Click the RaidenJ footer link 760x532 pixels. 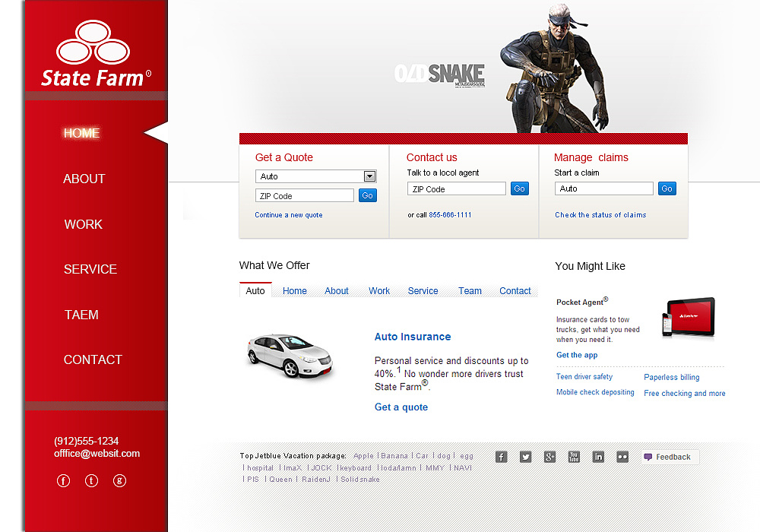(x=316, y=480)
